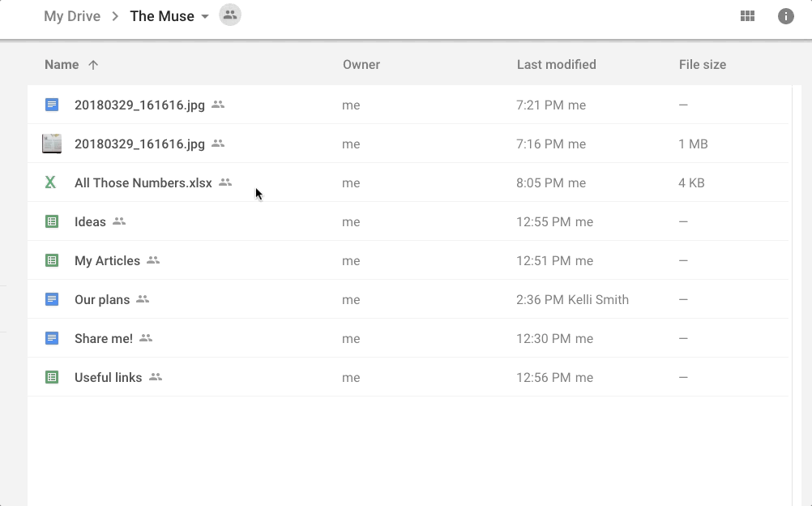Click the Docs icon beside 20180329_161616.jpg
Viewport: 812px width, 506px height.
[x=51, y=105]
